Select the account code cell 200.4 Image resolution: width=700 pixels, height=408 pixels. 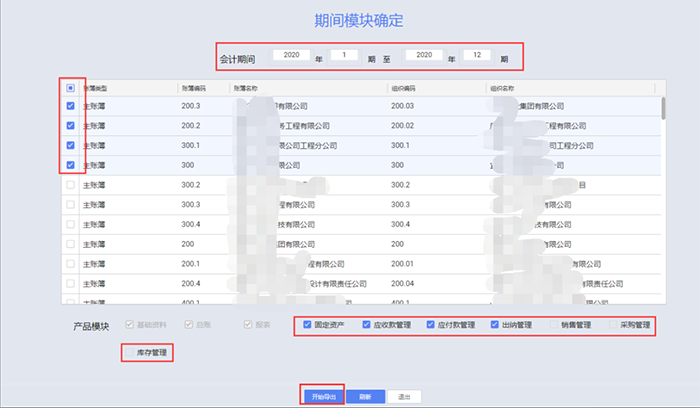coord(191,283)
